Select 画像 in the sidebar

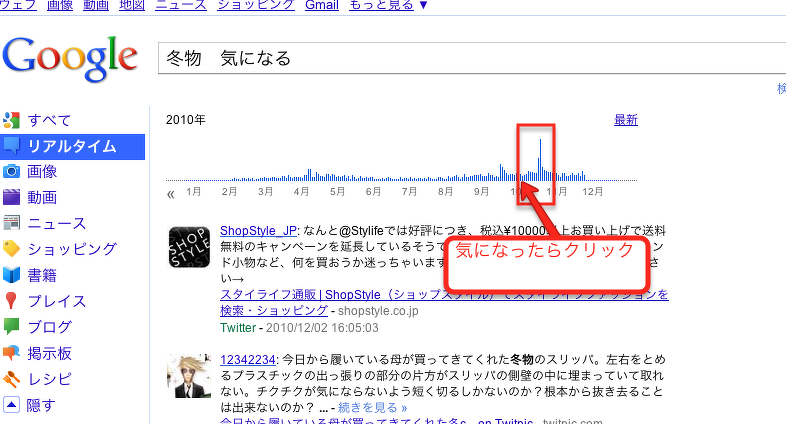pyautogui.click(x=42, y=171)
